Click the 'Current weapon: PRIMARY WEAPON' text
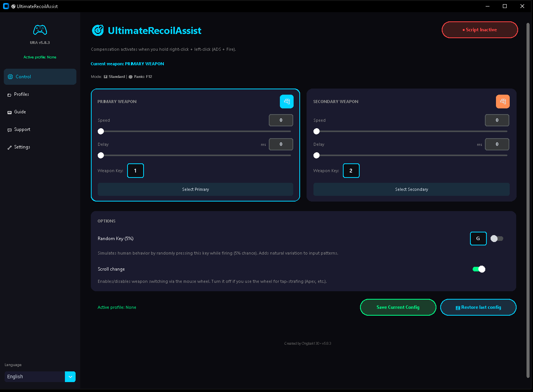This screenshot has width=533, height=392. pyautogui.click(x=128, y=64)
